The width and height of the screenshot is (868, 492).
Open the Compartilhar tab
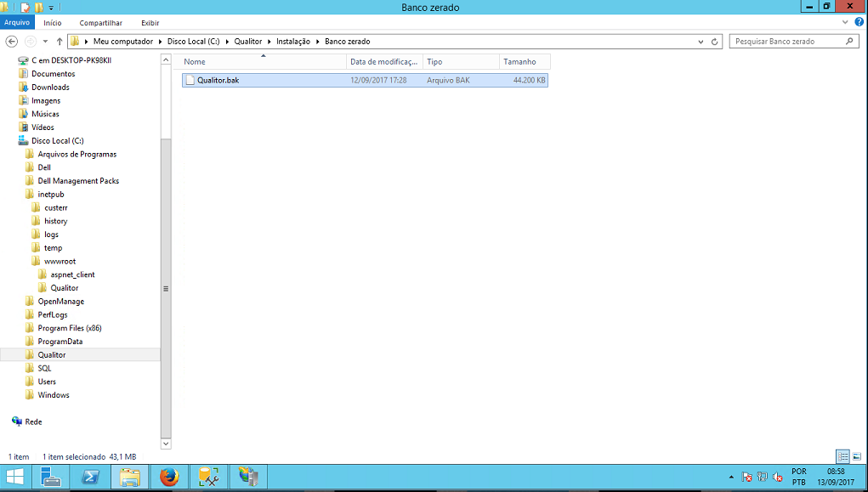tap(101, 23)
